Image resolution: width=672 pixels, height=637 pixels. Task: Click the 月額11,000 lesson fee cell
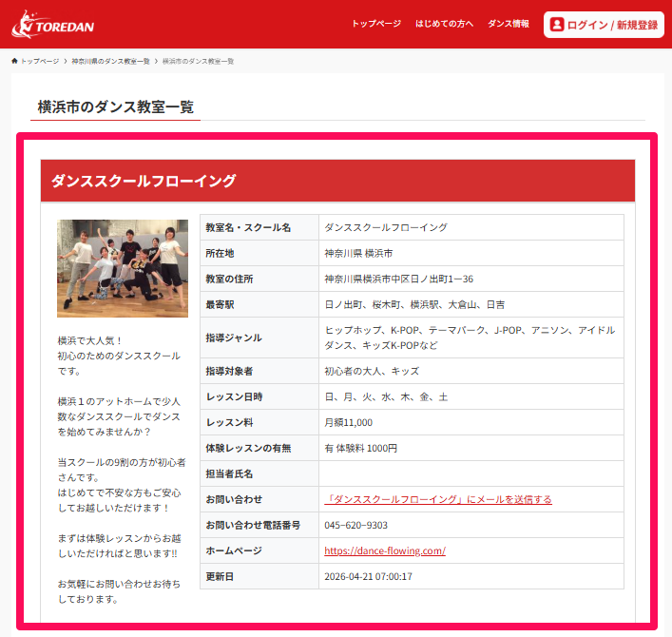348,422
